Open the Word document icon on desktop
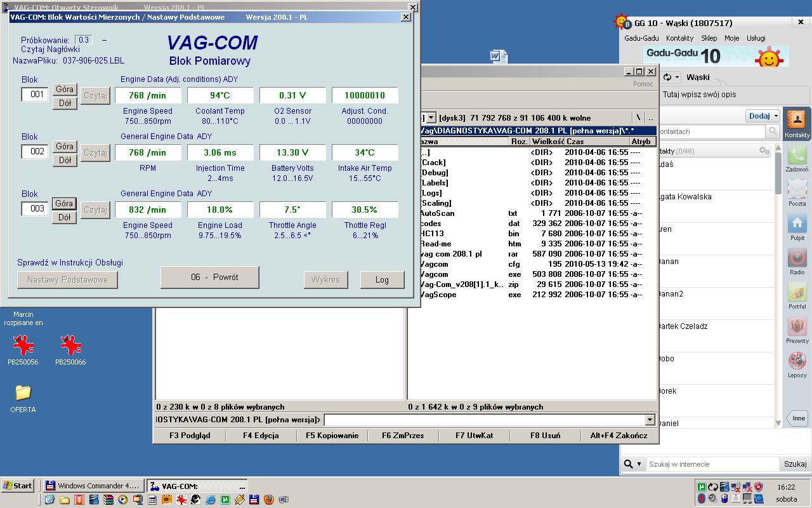 pos(499,57)
